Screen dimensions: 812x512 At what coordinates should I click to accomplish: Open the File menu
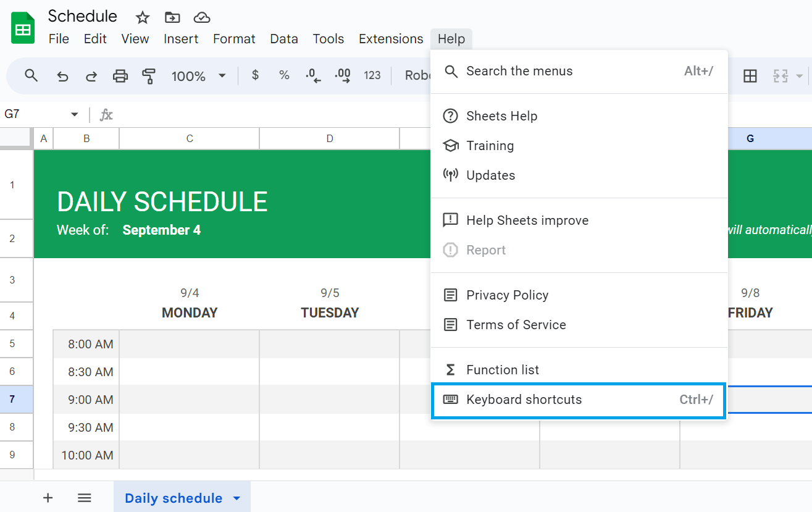pyautogui.click(x=59, y=39)
